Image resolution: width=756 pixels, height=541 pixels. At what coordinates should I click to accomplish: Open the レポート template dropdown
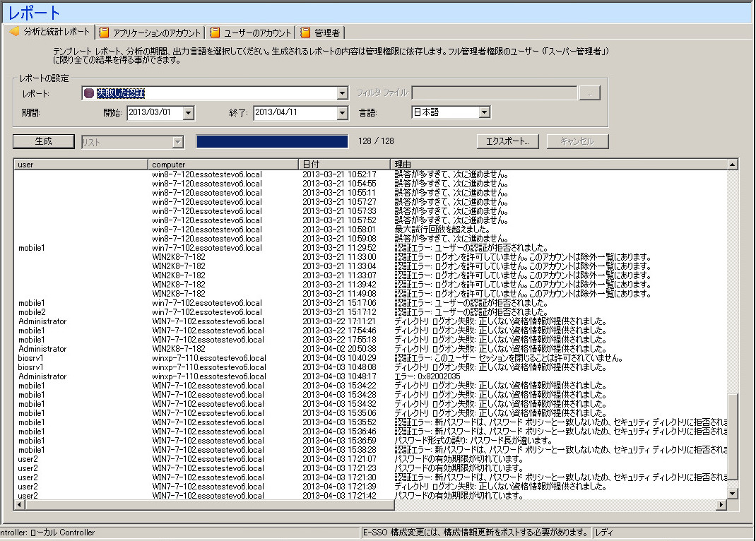(342, 93)
